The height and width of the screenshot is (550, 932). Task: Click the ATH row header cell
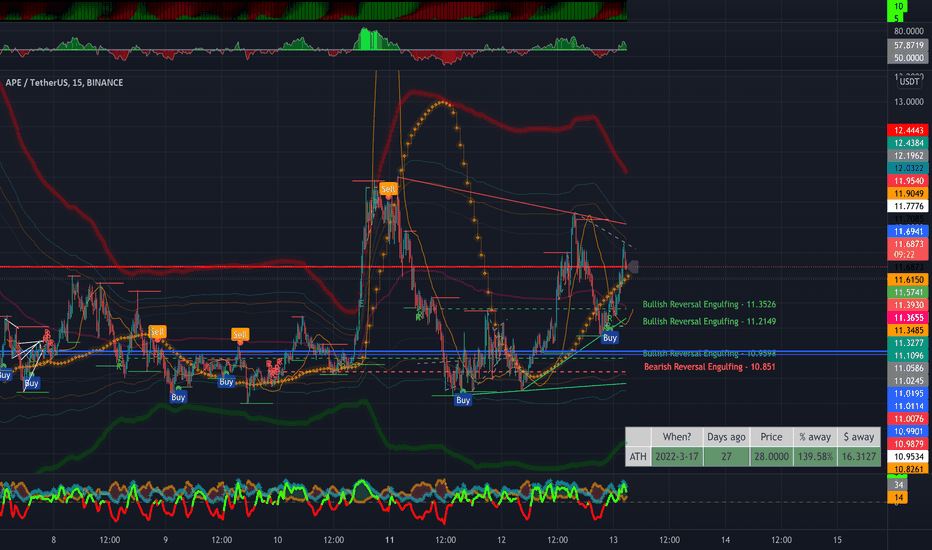tap(638, 457)
